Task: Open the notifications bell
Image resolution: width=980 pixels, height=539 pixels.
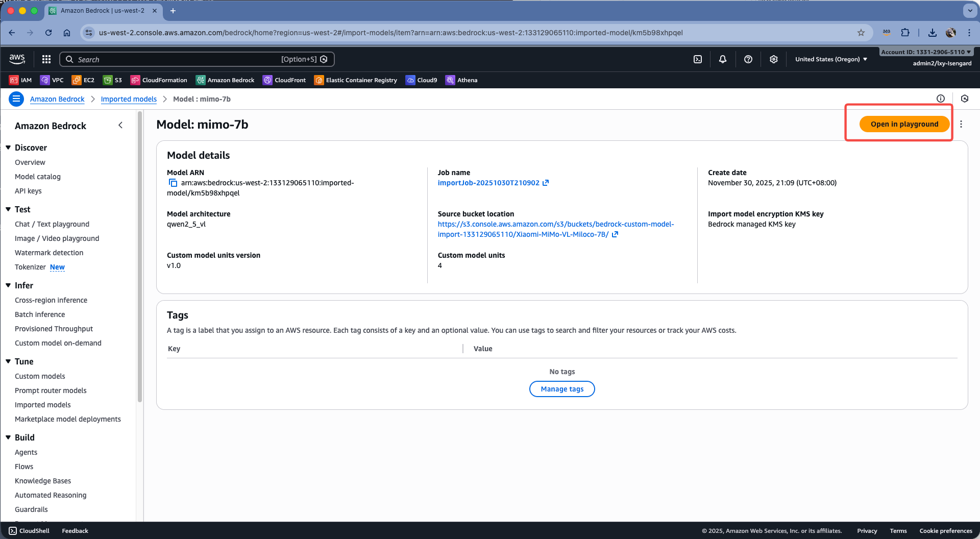Action: coord(723,59)
